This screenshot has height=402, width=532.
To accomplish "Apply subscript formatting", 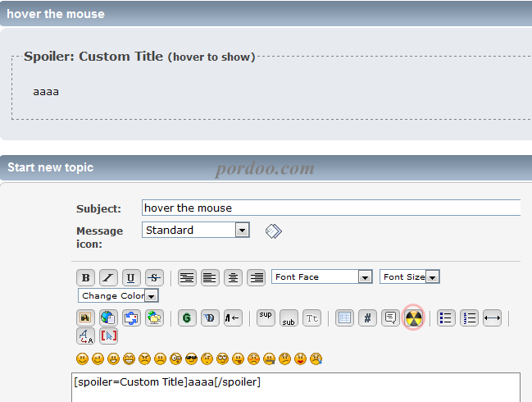I will pos(289,318).
